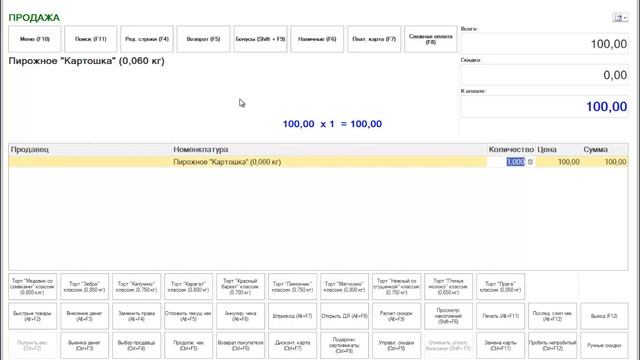The width and height of the screenshot is (640, 360).
Task: Click Штрихкод (Alt+F7) button
Action: pos(292,316)
